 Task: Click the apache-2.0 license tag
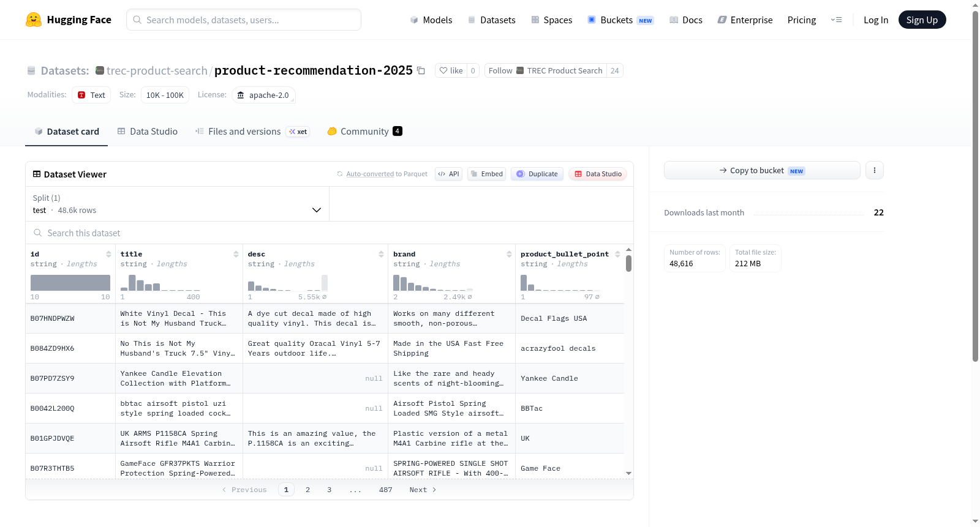pos(263,95)
